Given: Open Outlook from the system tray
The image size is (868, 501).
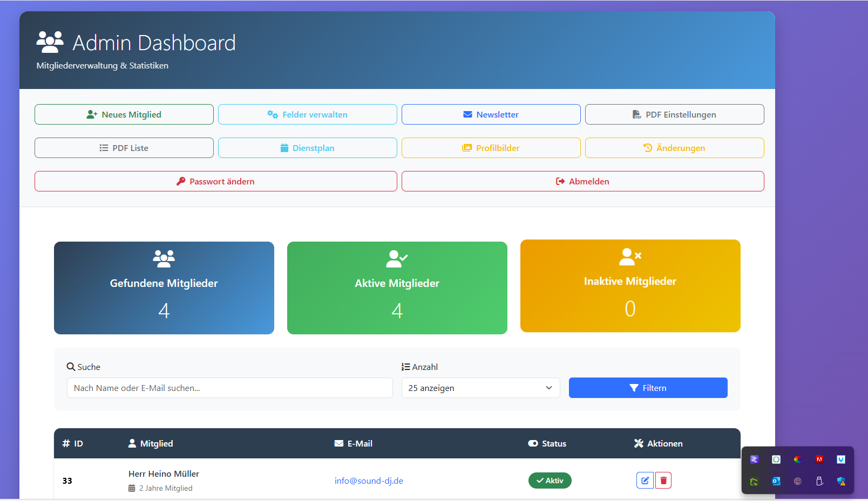Looking at the screenshot, I should [x=776, y=481].
